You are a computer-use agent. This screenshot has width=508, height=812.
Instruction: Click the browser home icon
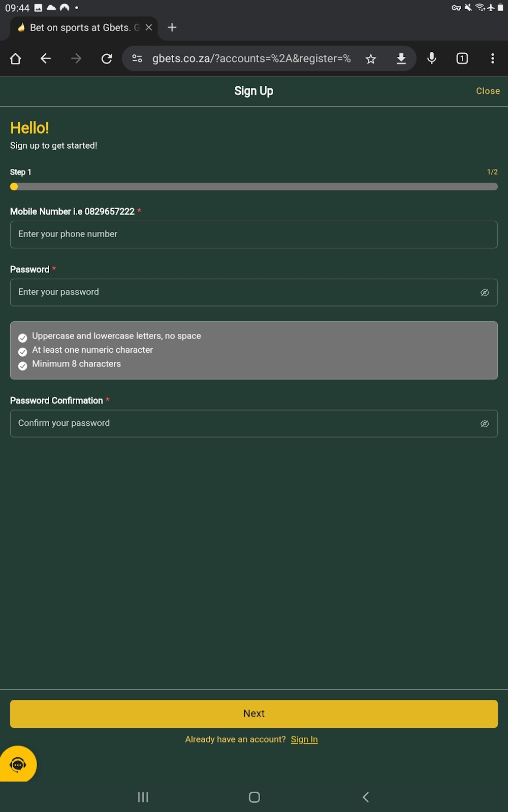15,58
